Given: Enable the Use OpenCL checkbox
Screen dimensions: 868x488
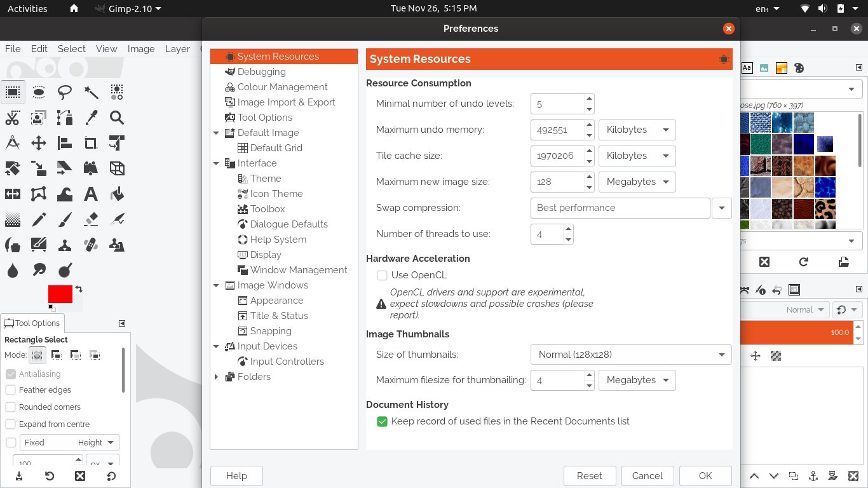Looking at the screenshot, I should 382,275.
